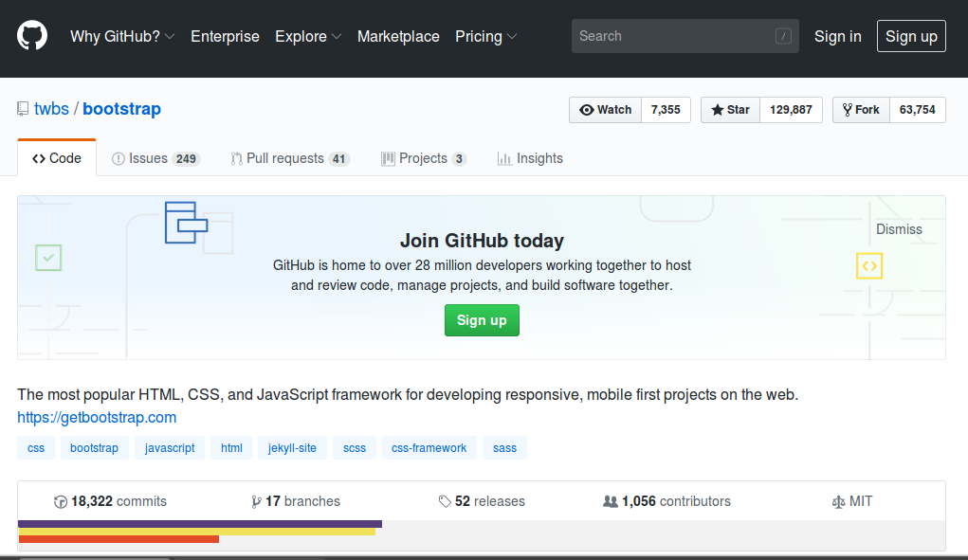This screenshot has height=560, width=968.
Task: Click the commits history clock icon
Action: pyautogui.click(x=61, y=502)
